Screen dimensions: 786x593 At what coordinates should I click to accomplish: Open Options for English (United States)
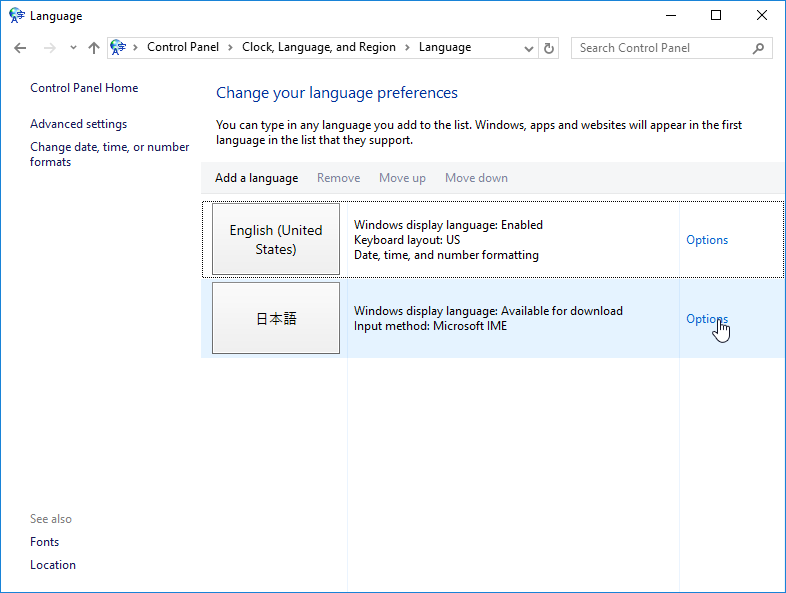tap(706, 240)
